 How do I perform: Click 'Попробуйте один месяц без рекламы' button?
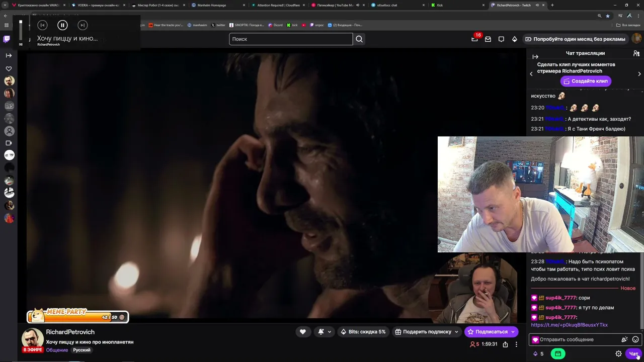click(x=575, y=39)
